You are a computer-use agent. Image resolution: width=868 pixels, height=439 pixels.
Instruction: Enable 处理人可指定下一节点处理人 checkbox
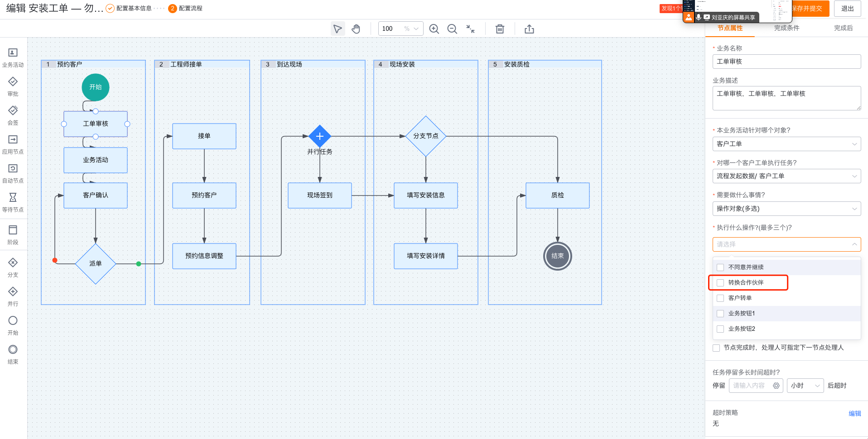point(716,348)
